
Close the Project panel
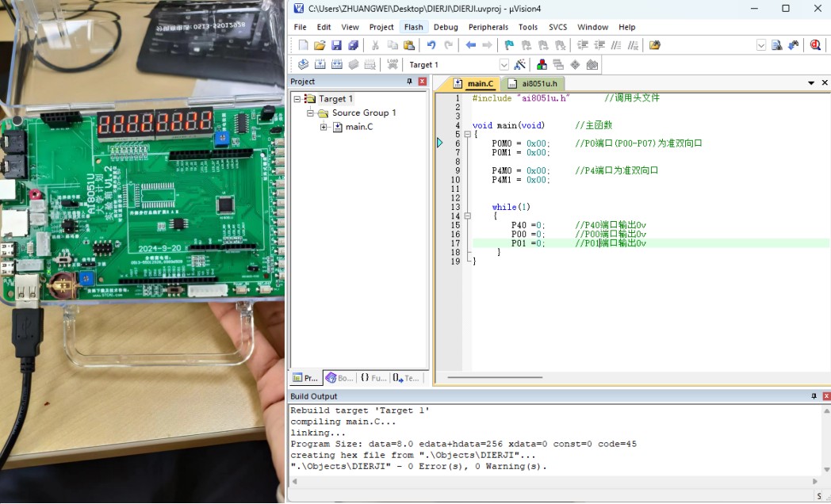click(423, 82)
